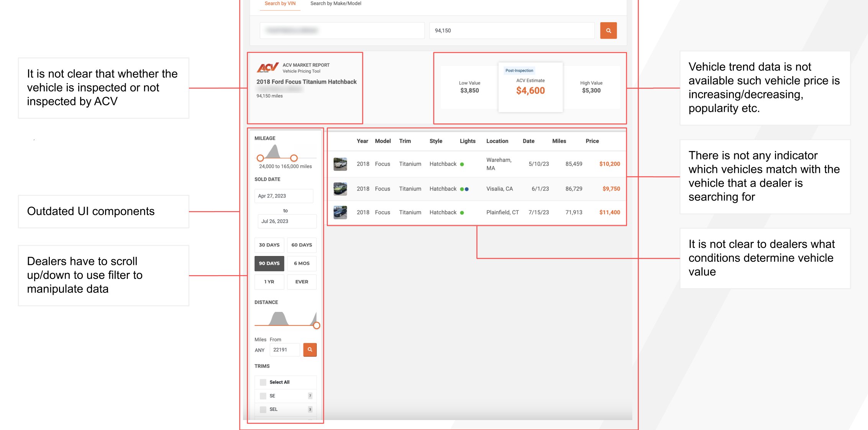The height and width of the screenshot is (430, 868).
Task: Open the Jul 26, 2023 end date field
Action: tap(287, 221)
